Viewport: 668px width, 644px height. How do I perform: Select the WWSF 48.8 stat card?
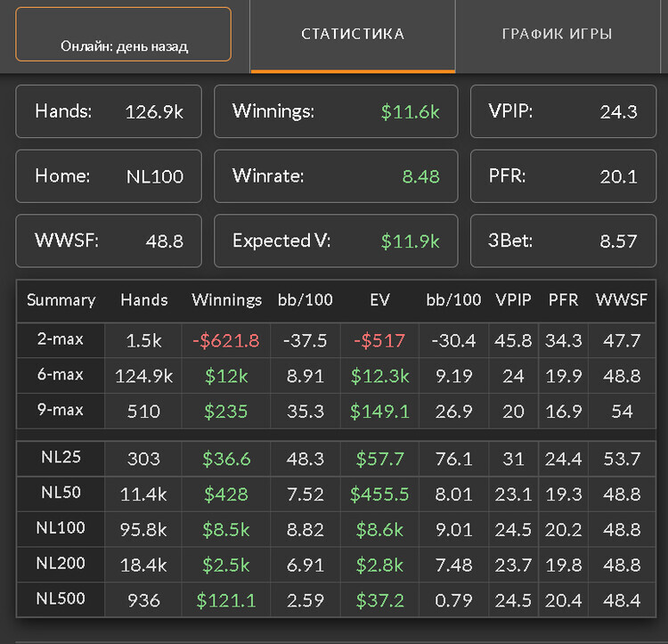(x=109, y=240)
